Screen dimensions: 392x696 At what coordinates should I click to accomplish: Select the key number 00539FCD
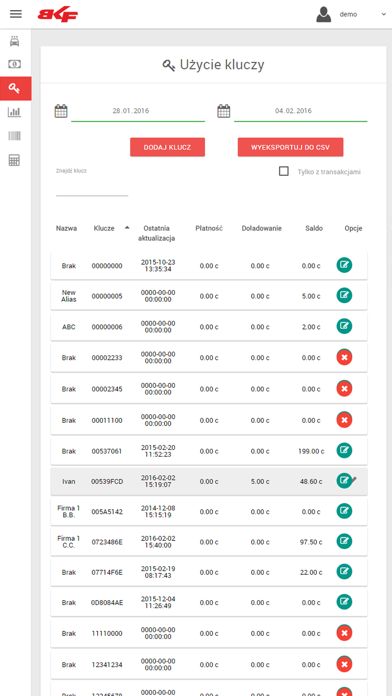coord(107,482)
